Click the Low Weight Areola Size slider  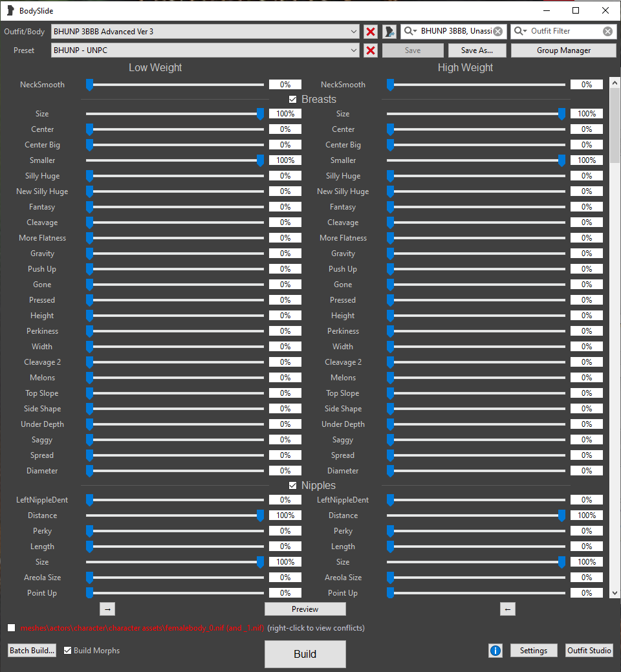(175, 578)
